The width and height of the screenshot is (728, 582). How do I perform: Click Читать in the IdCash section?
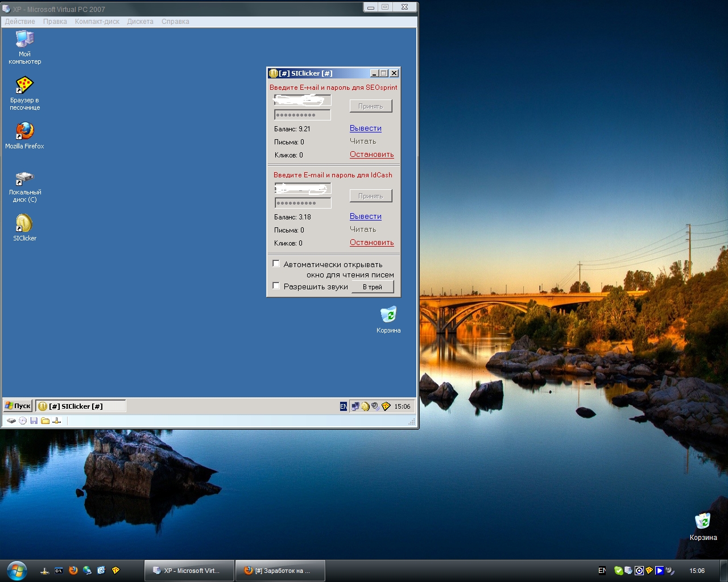pos(363,230)
